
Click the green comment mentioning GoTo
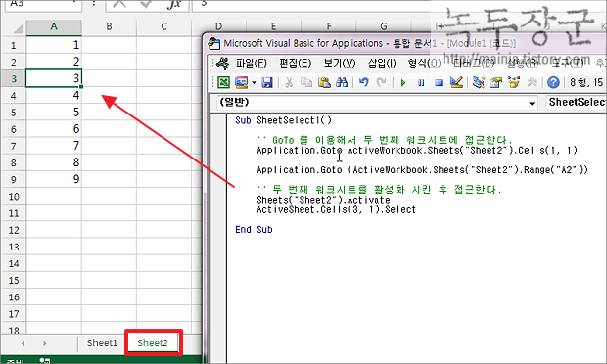coord(385,140)
